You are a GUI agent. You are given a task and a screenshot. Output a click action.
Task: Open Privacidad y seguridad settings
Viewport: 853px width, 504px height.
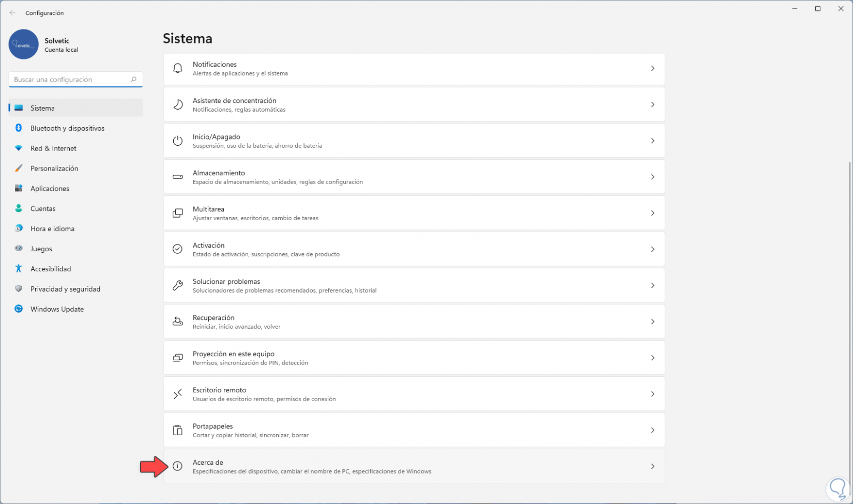65,289
